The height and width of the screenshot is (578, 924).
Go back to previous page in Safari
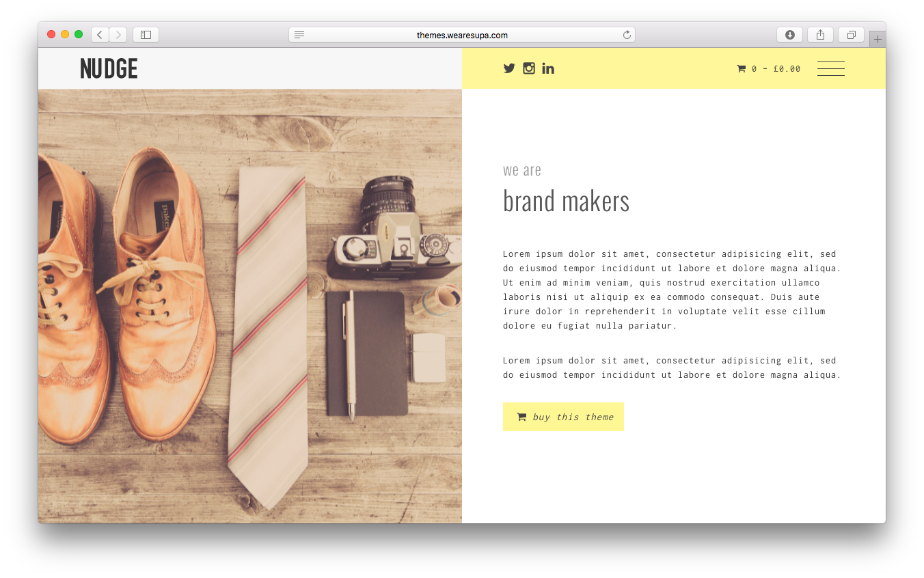tap(100, 35)
